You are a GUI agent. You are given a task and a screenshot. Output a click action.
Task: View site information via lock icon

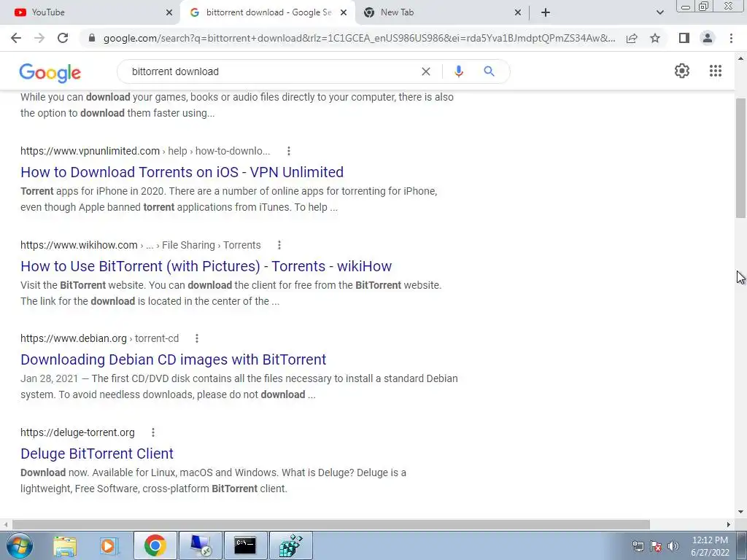(x=92, y=38)
